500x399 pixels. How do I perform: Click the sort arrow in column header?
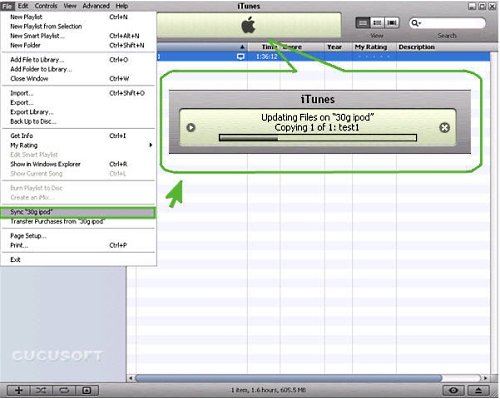pyautogui.click(x=242, y=47)
